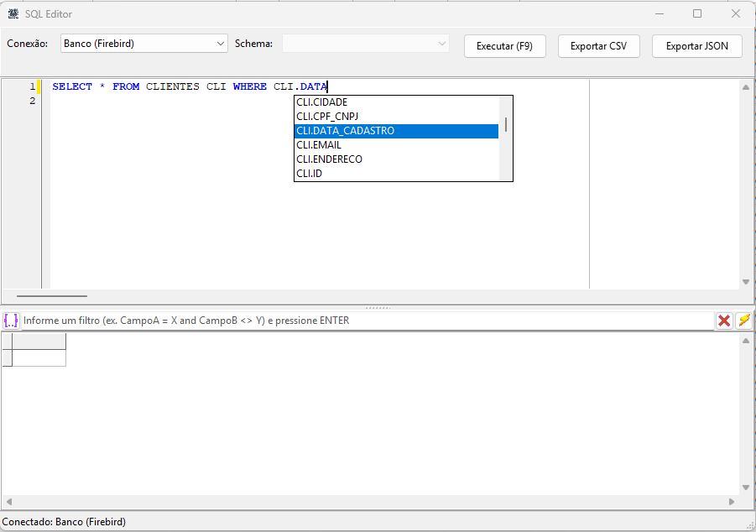Click the editor's scroll down arrow
Viewport: 756px width, 532px height.
(746, 282)
